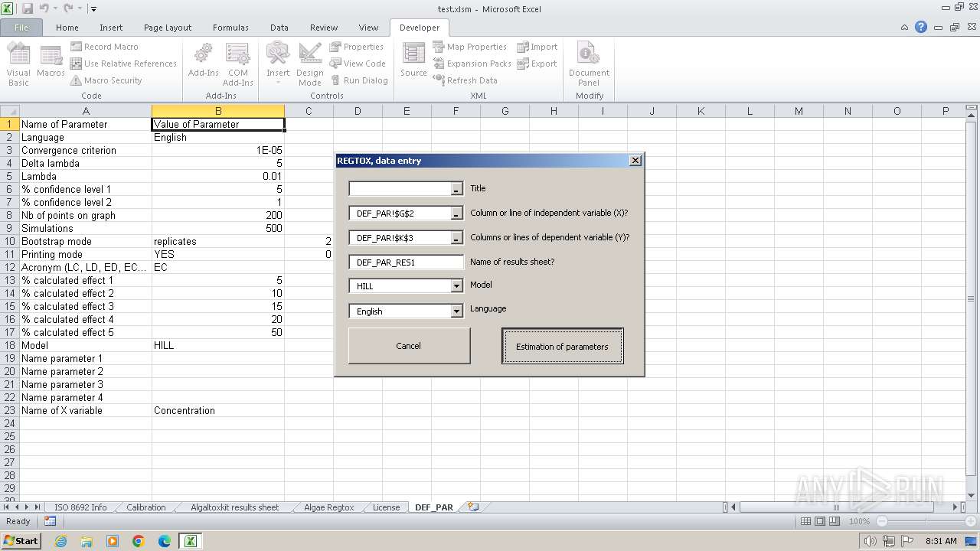Switch to the Home ribbon tab

tap(67, 28)
